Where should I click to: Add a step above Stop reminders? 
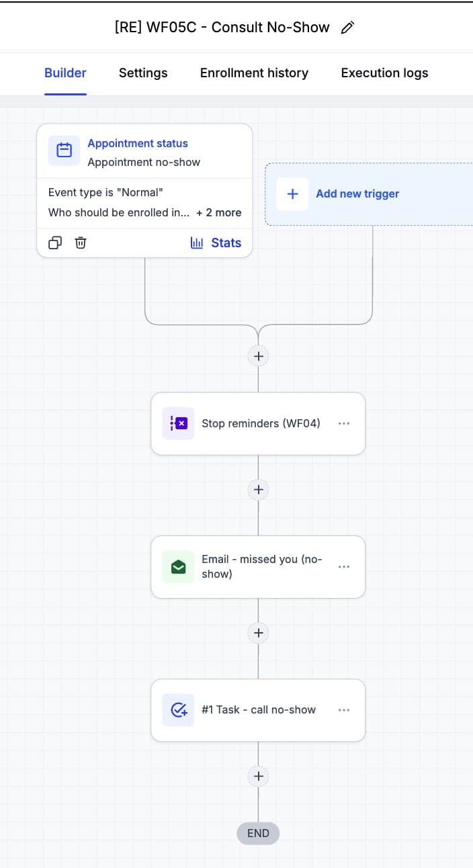click(258, 355)
